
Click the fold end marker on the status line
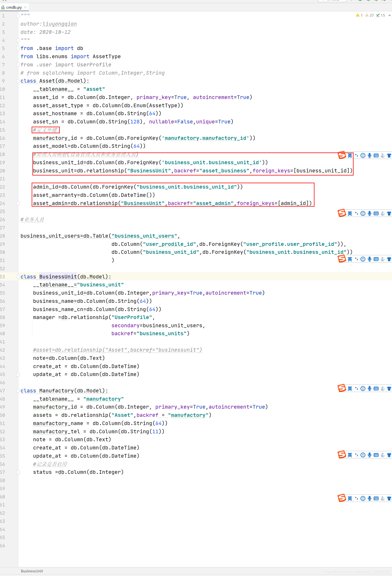[18, 472]
